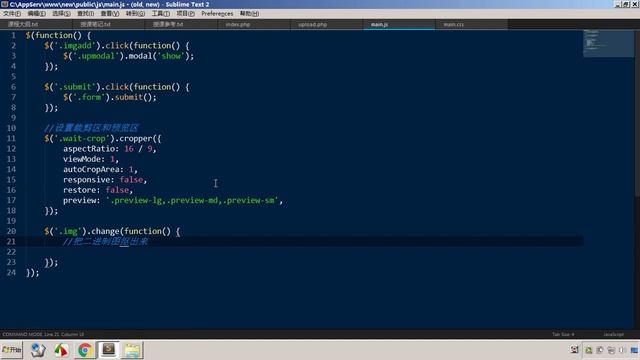
Task: Click '.img' selector on line 20
Action: (68, 231)
